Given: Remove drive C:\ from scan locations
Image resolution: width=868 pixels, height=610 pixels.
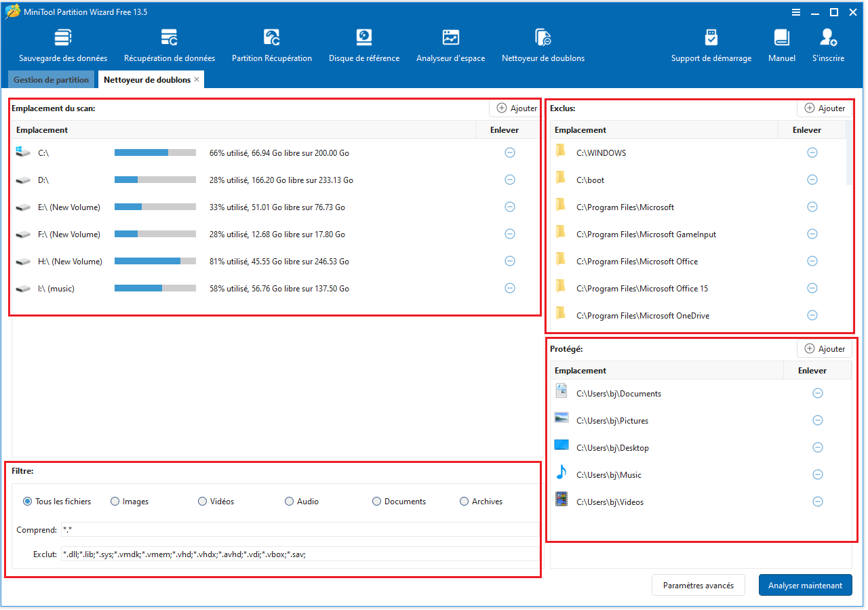Looking at the screenshot, I should click(510, 152).
